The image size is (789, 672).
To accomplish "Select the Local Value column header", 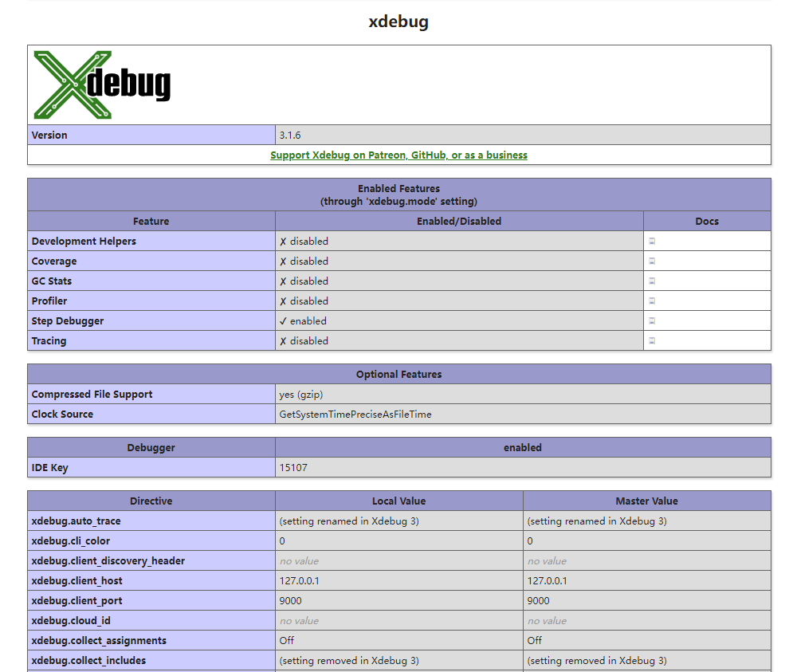I will [x=398, y=501].
